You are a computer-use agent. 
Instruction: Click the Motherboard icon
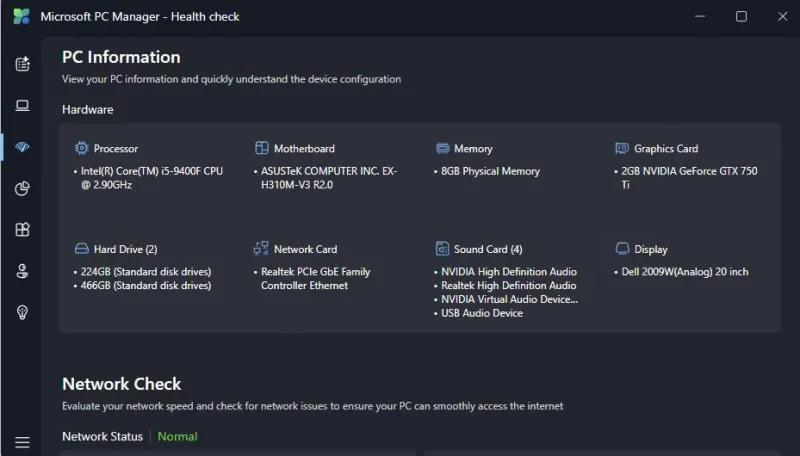[262, 148]
